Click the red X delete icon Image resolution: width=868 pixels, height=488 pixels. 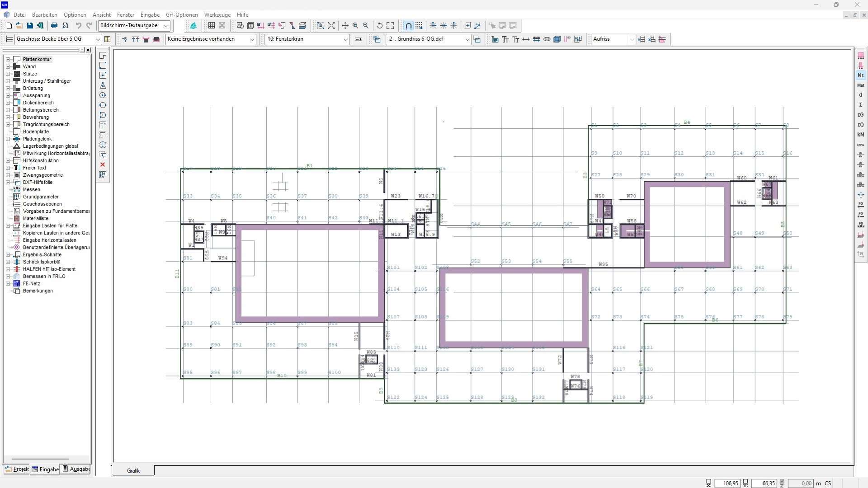point(103,165)
